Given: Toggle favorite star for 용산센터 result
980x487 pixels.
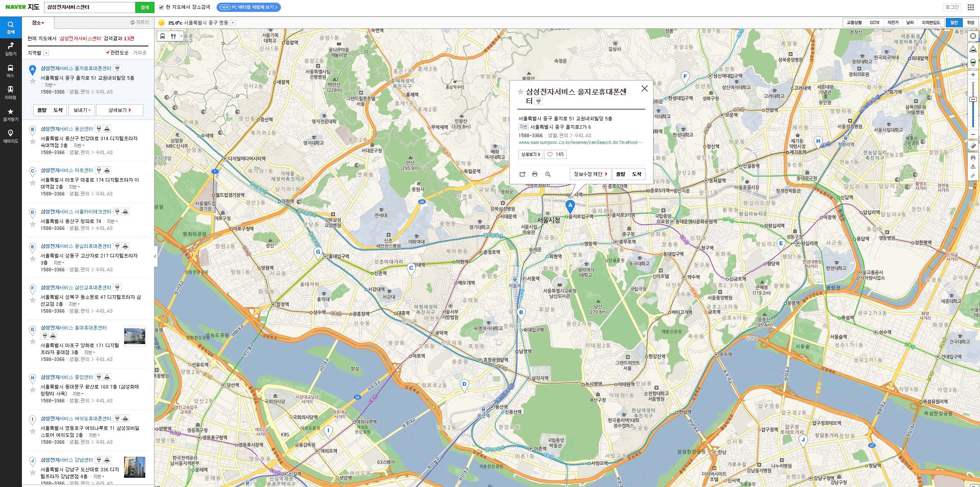Looking at the screenshot, I should pos(33,142).
